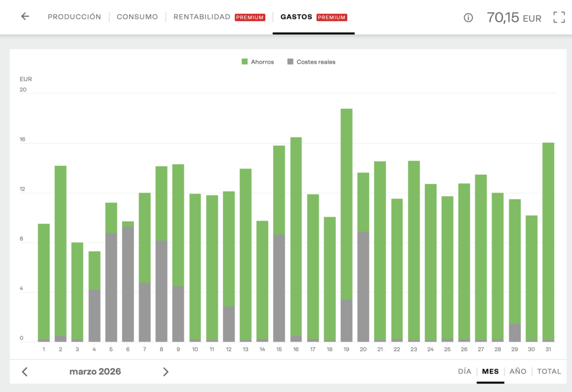Screen dimensions: 572x392
Task: Click the PREMIUM badge beside Rentabilidad
Action: tap(250, 17)
